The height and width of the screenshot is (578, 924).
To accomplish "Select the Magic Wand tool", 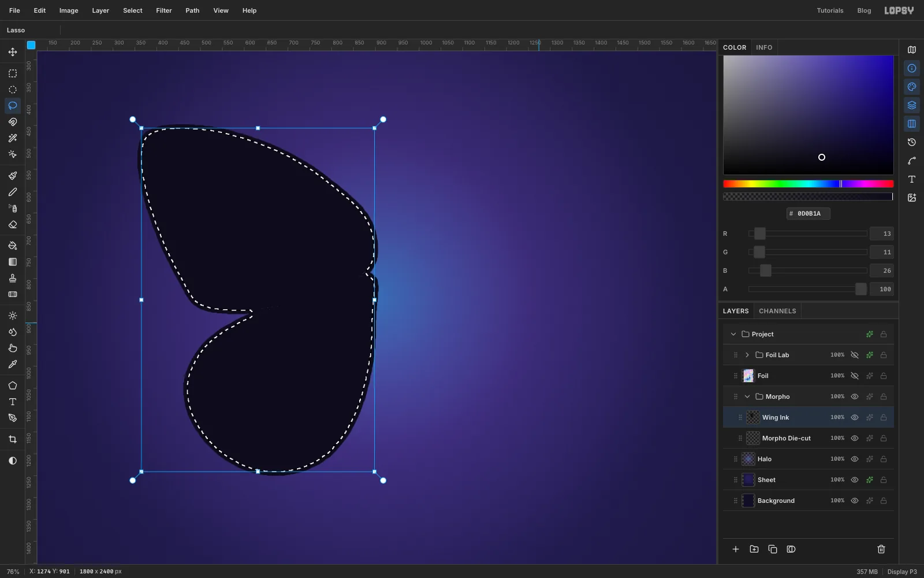I will tap(13, 138).
